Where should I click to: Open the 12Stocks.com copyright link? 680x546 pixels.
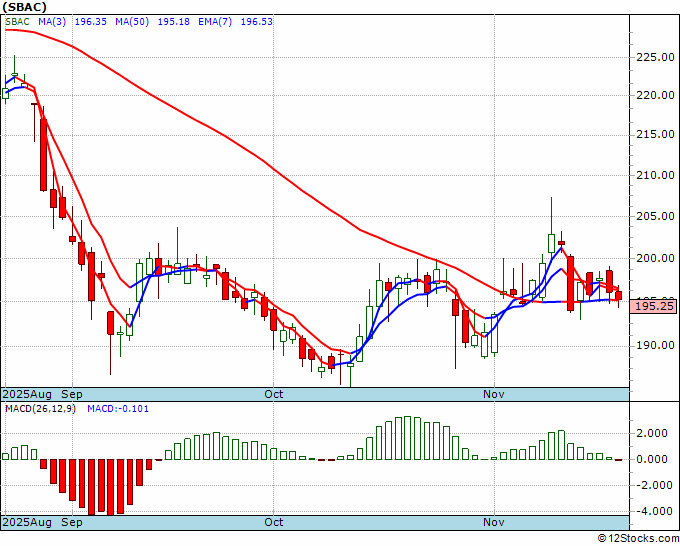[638, 539]
